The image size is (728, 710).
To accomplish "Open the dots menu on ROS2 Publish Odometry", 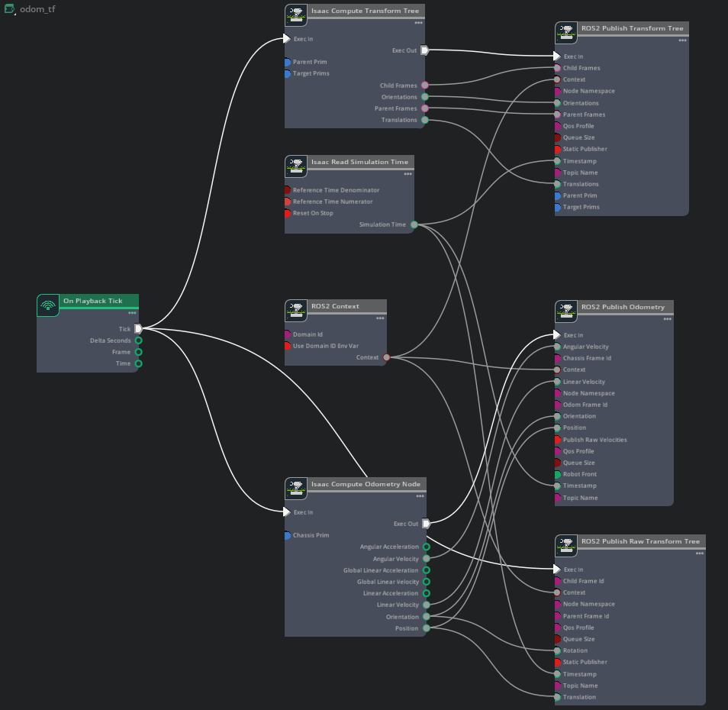I will click(x=667, y=319).
